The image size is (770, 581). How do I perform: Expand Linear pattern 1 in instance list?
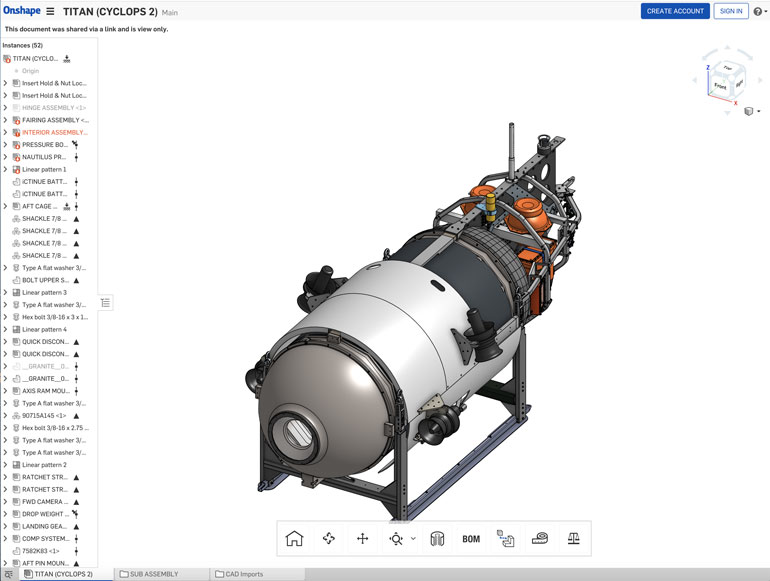[5, 169]
